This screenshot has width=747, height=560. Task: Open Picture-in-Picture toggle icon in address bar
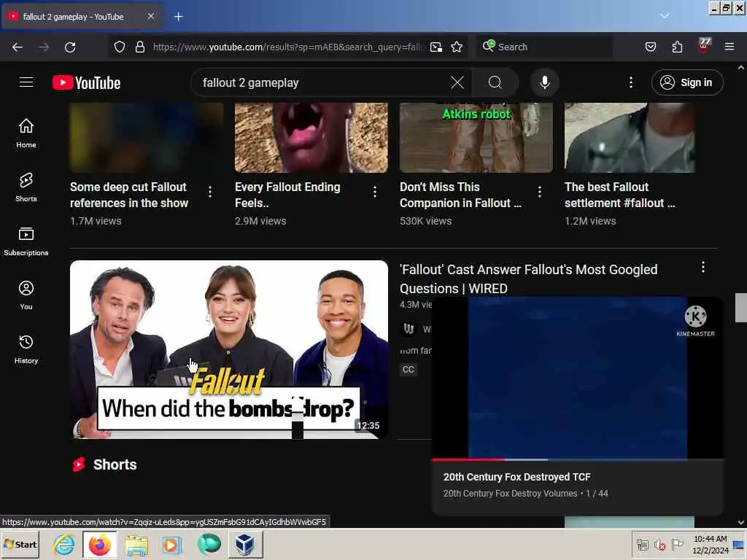tap(436, 47)
